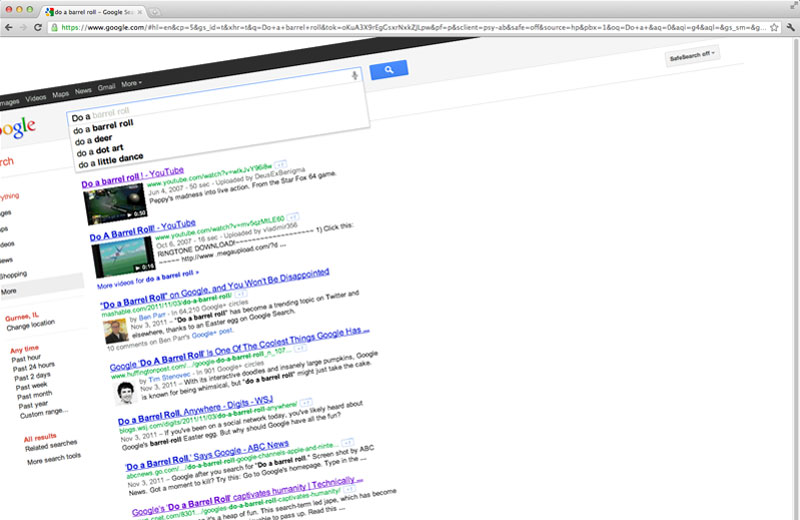Filter results to Past year
Screen dimensions: 800x520
[33, 405]
